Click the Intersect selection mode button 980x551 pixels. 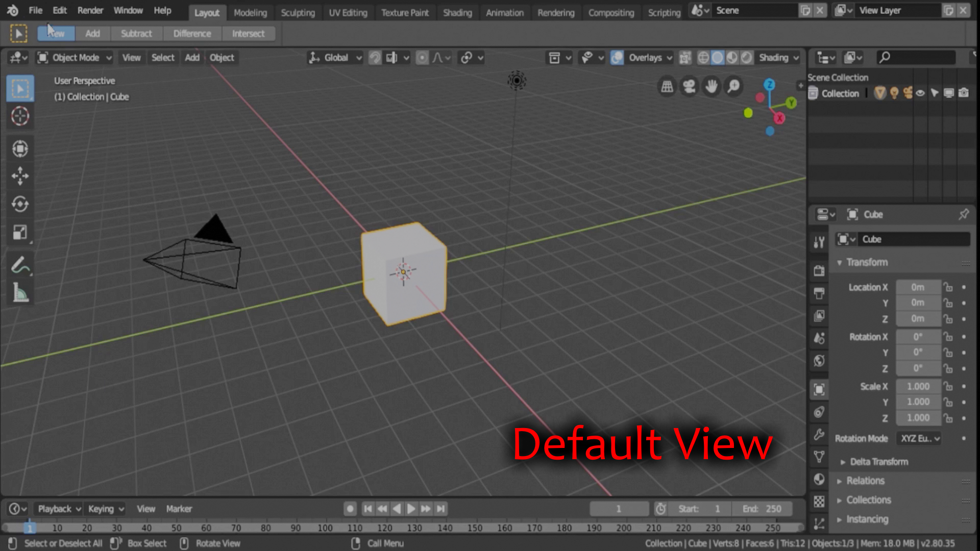point(248,34)
